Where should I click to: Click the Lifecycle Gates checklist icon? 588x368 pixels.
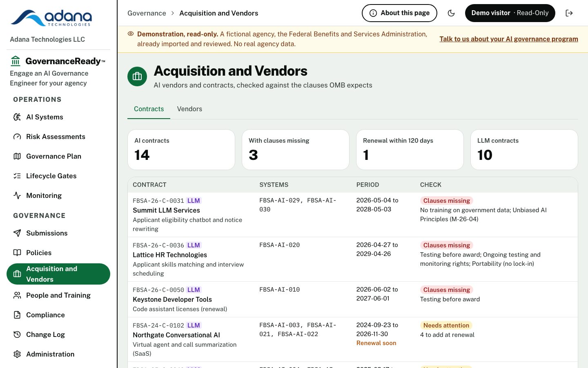click(x=17, y=176)
